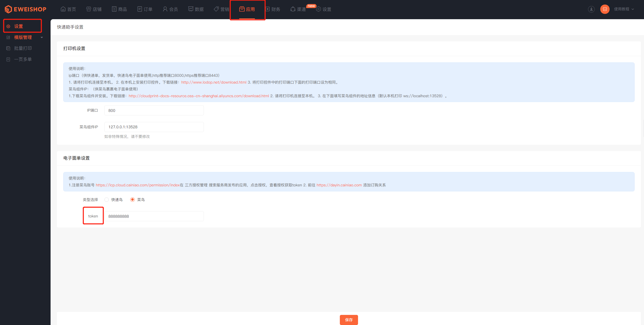The width and height of the screenshot is (644, 325).
Task: Select the 应用 apps tab
Action: click(x=247, y=9)
